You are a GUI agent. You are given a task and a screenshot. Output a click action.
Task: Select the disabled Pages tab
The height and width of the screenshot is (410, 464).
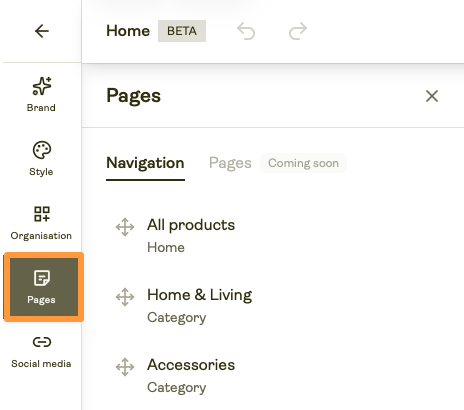pos(230,163)
